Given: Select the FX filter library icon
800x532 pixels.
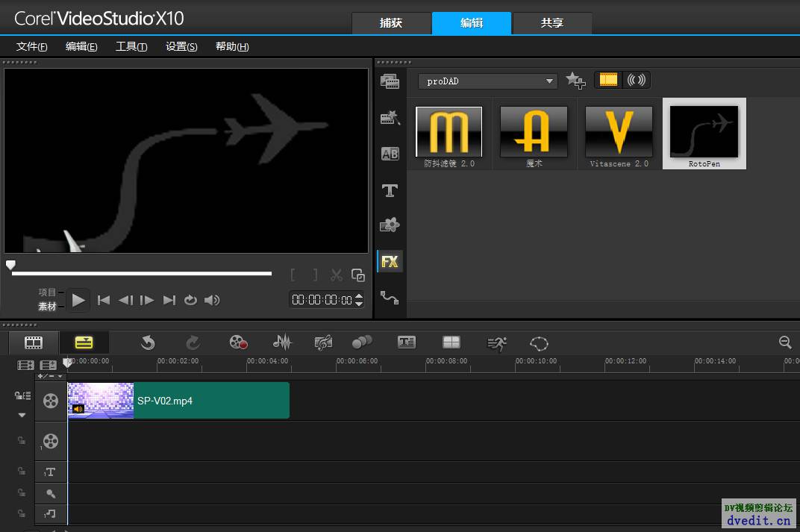Looking at the screenshot, I should 390,262.
